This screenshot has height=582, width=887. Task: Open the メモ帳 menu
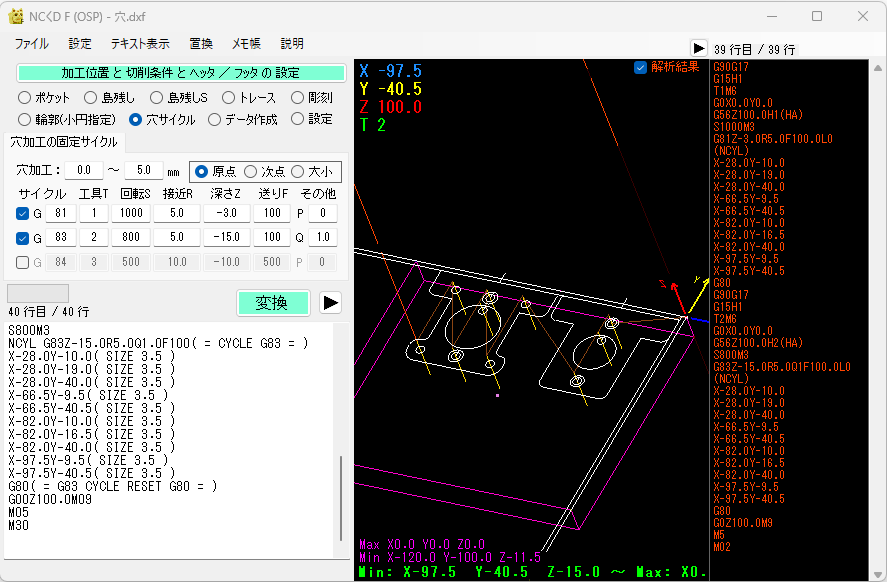click(x=246, y=44)
